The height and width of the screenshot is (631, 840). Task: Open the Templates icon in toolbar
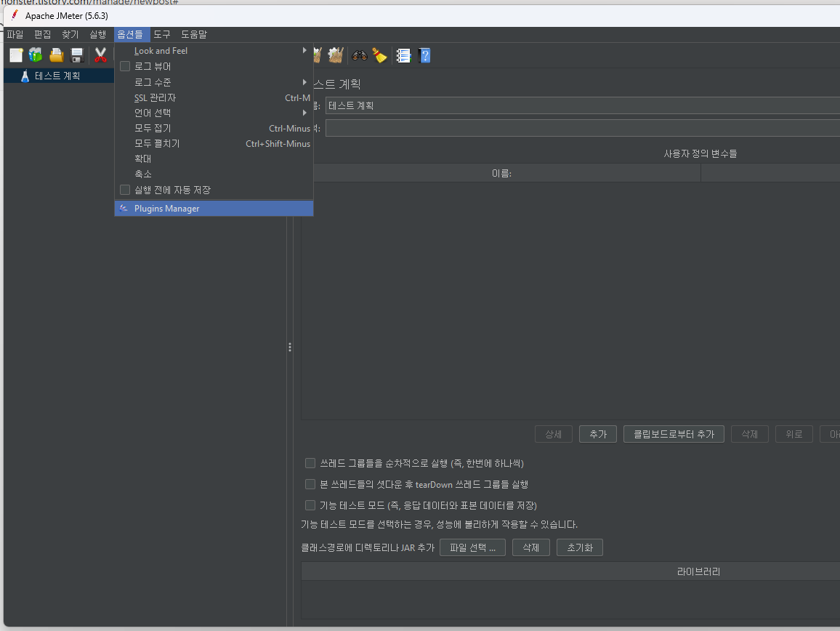pyautogui.click(x=36, y=55)
